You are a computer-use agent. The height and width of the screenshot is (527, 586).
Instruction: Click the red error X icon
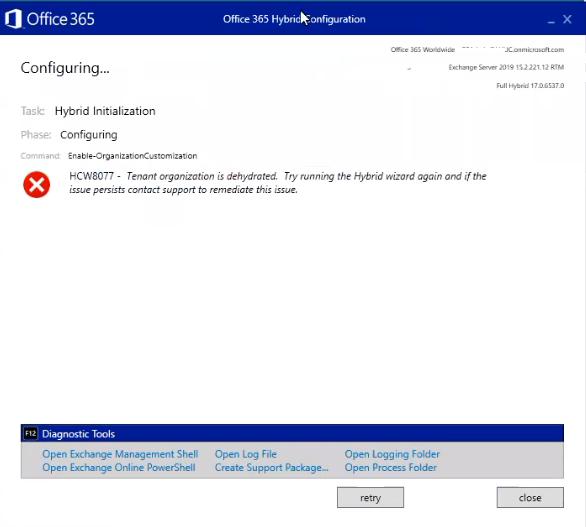pos(37,184)
